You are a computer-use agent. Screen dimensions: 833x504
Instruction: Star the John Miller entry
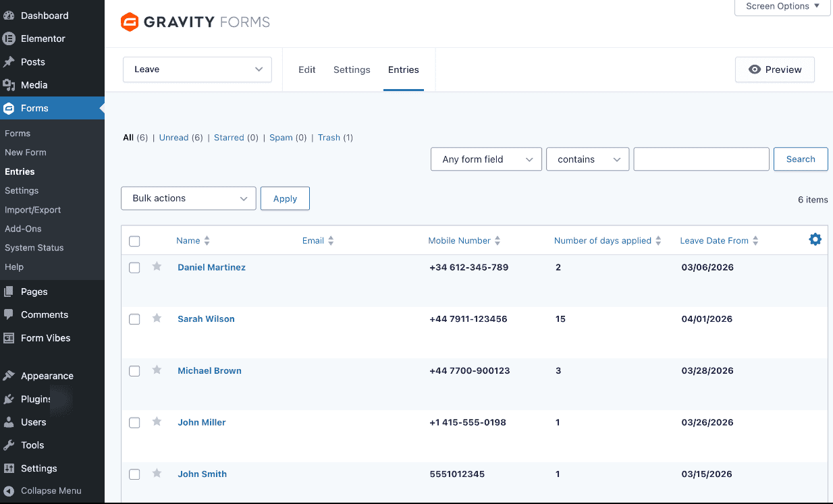click(x=157, y=422)
